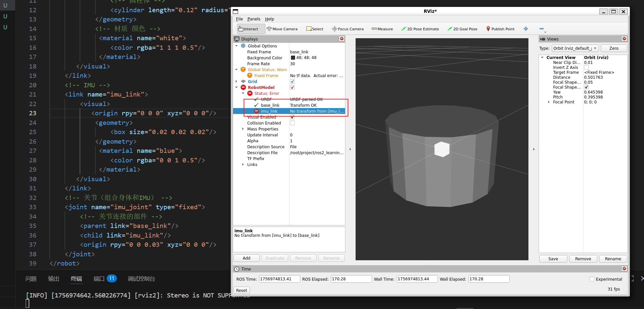Open the File menu
The height and width of the screenshot is (309, 644).
pos(239,19)
